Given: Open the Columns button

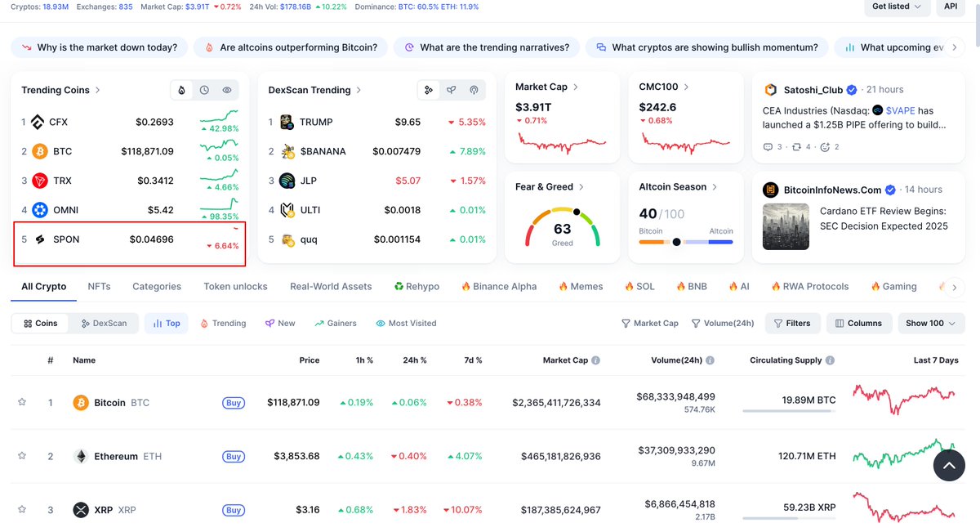Looking at the screenshot, I should 859,324.
